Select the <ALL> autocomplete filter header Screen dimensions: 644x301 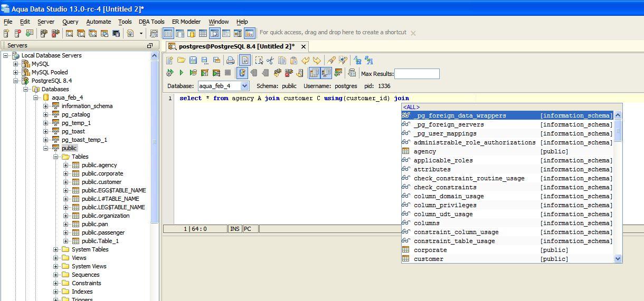(x=411, y=107)
